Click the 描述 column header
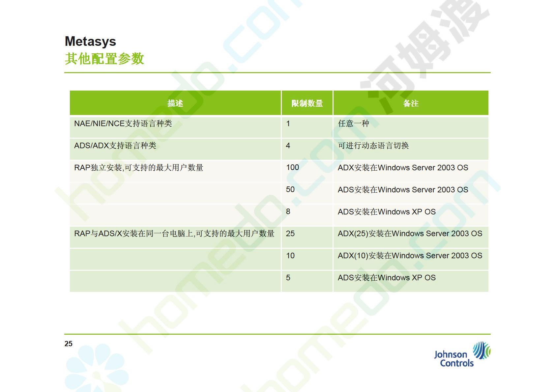Screen dimensions: 555x392 pyautogui.click(x=175, y=103)
